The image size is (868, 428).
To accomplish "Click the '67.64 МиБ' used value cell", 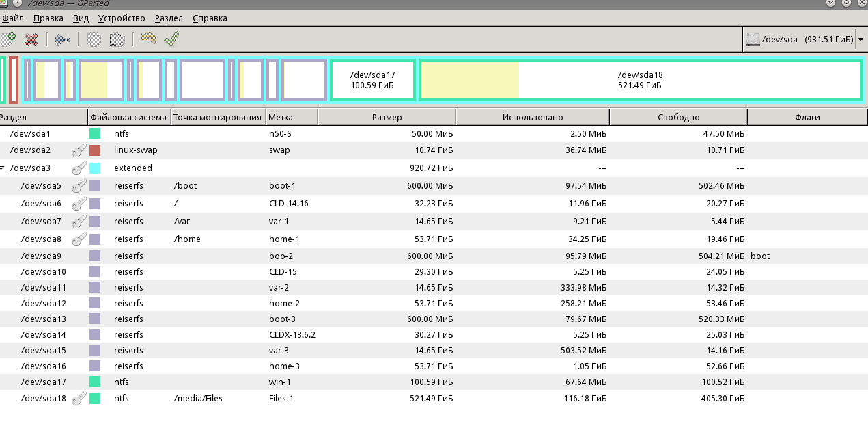I will click(585, 382).
